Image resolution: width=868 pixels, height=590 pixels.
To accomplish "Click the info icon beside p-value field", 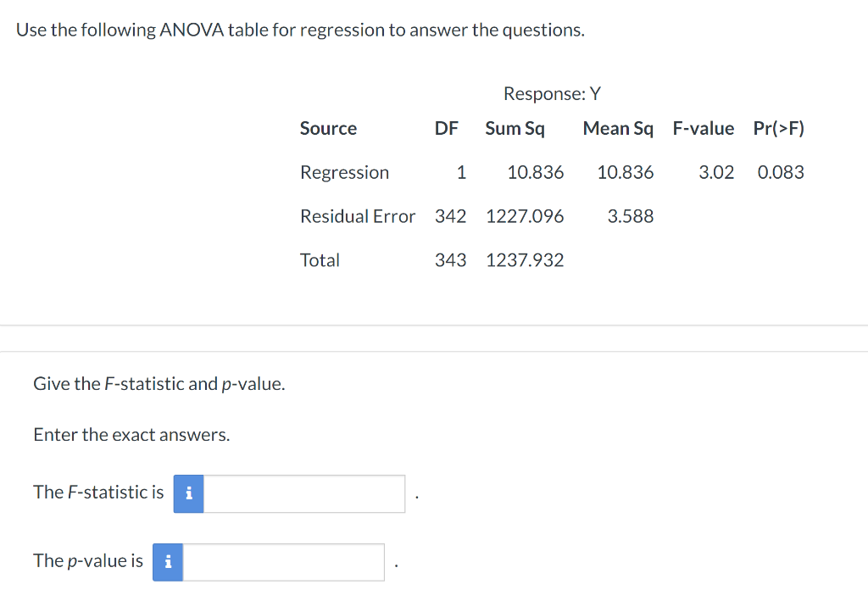I will click(168, 562).
